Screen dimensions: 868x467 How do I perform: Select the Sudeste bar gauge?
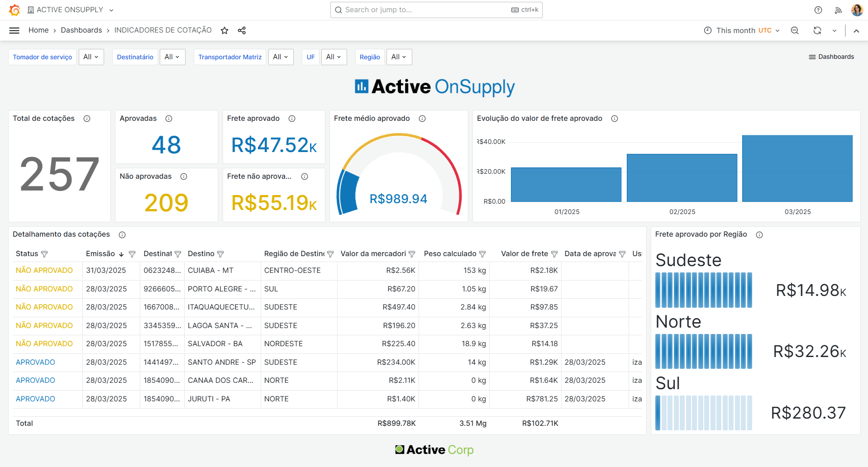click(704, 290)
